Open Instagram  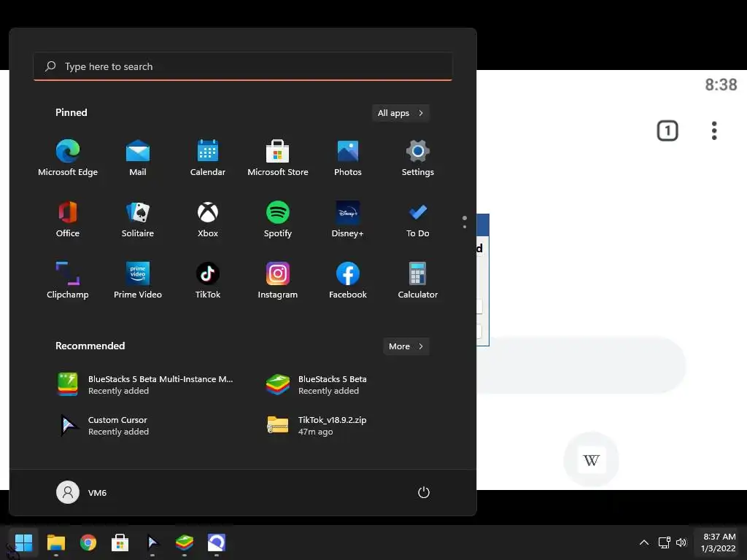(x=278, y=281)
